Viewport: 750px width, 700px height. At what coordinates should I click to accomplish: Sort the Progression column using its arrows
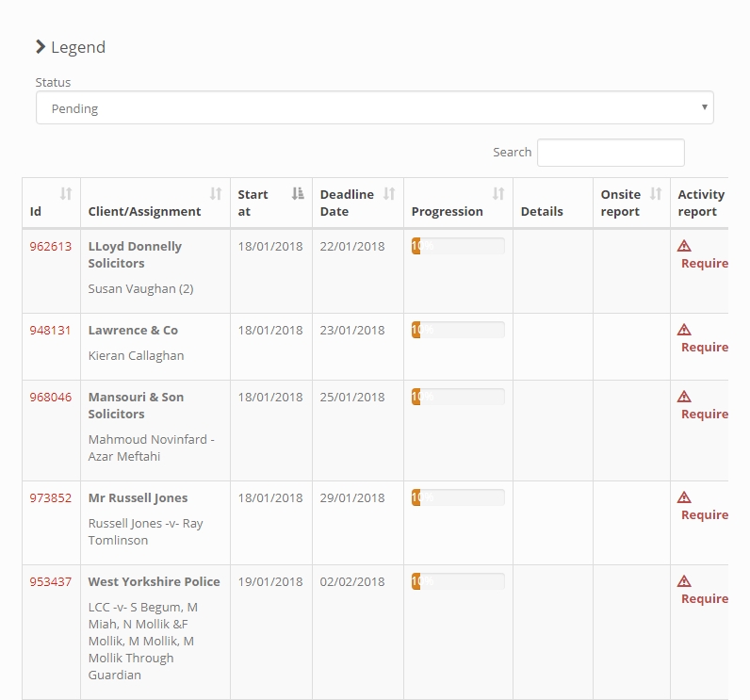(x=498, y=194)
